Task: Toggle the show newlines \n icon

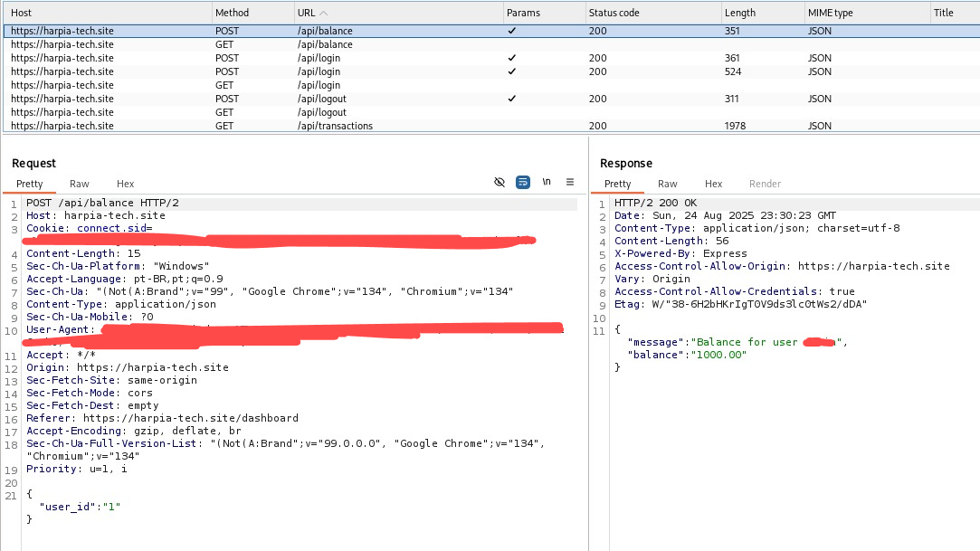Action: (x=547, y=182)
